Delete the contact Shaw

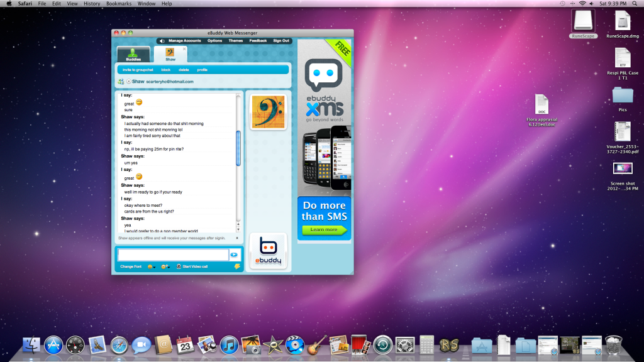(x=184, y=70)
